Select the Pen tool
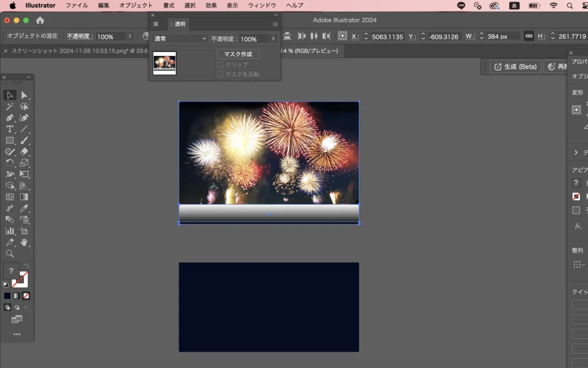The width and height of the screenshot is (588, 368). [10, 117]
